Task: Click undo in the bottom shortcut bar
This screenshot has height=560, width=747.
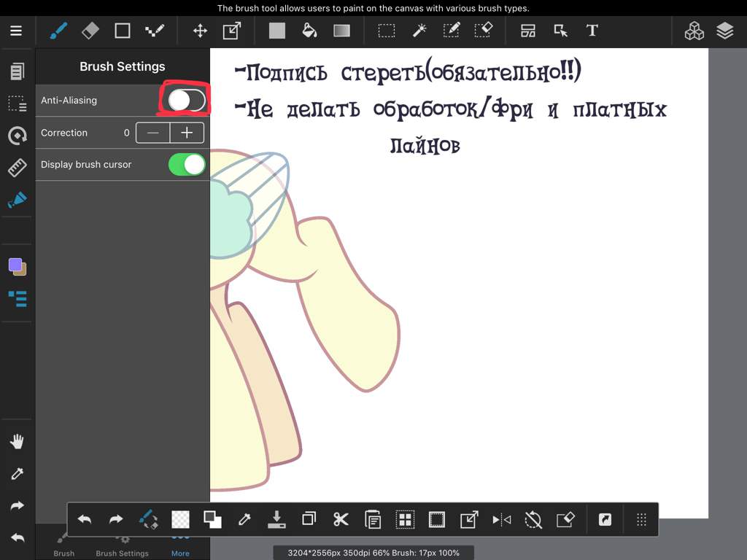Action: (x=85, y=519)
